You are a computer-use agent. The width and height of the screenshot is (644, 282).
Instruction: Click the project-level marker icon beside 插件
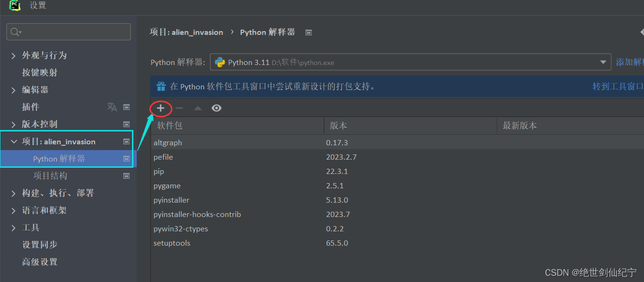(x=127, y=107)
